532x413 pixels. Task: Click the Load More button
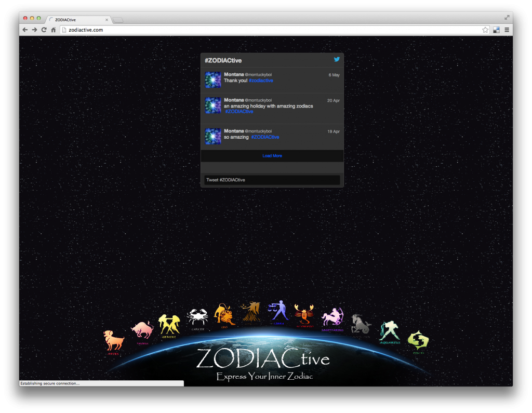coord(272,155)
